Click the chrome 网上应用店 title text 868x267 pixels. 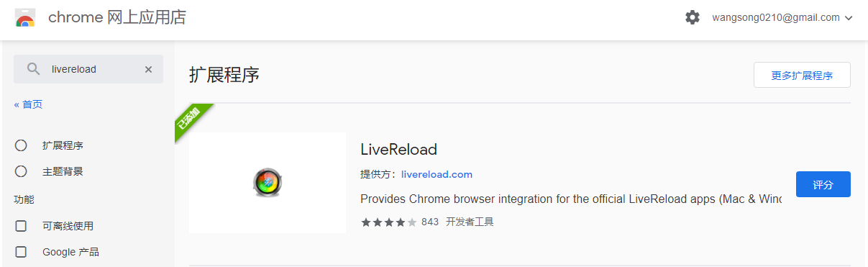click(x=117, y=18)
